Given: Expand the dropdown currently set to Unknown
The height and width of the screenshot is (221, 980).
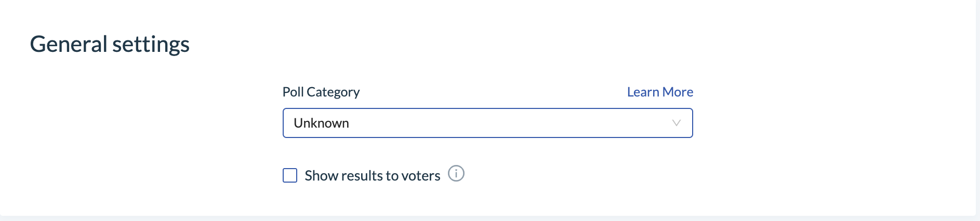Looking at the screenshot, I should pos(487,123).
